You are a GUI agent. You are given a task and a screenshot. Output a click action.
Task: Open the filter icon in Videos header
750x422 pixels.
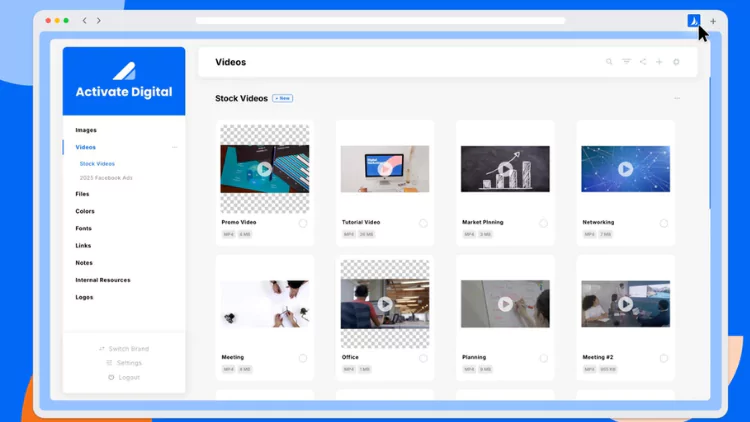626,62
